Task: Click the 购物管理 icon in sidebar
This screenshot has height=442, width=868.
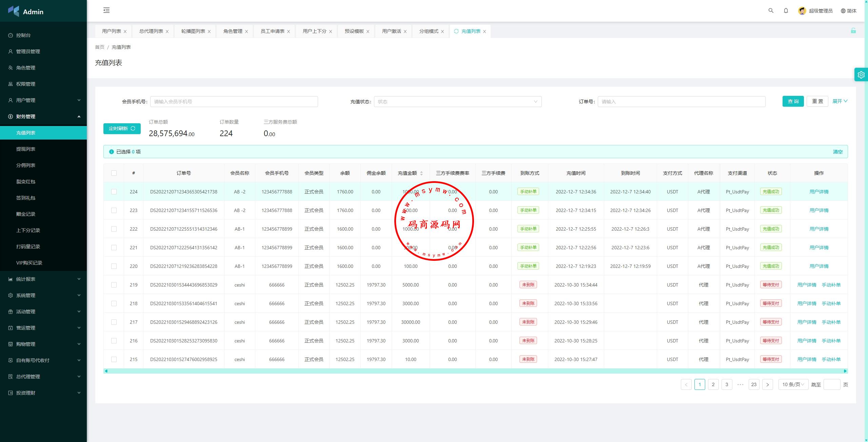Action: (11, 344)
